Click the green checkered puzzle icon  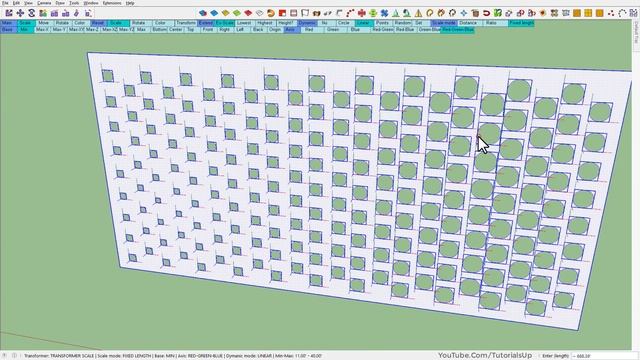point(498,13)
